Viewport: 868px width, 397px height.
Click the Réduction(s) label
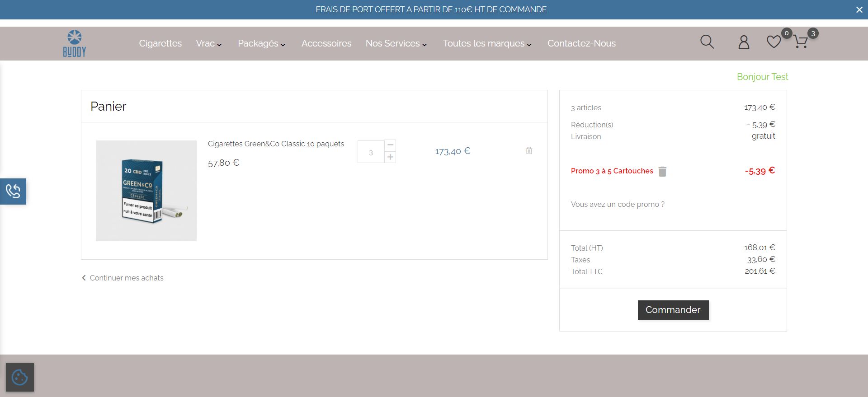[x=592, y=125]
